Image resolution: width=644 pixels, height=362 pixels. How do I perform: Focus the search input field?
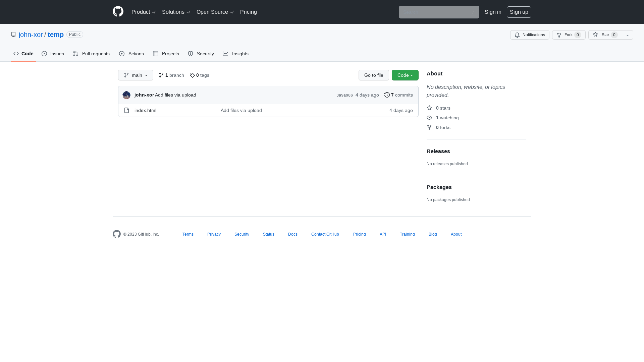click(439, 12)
